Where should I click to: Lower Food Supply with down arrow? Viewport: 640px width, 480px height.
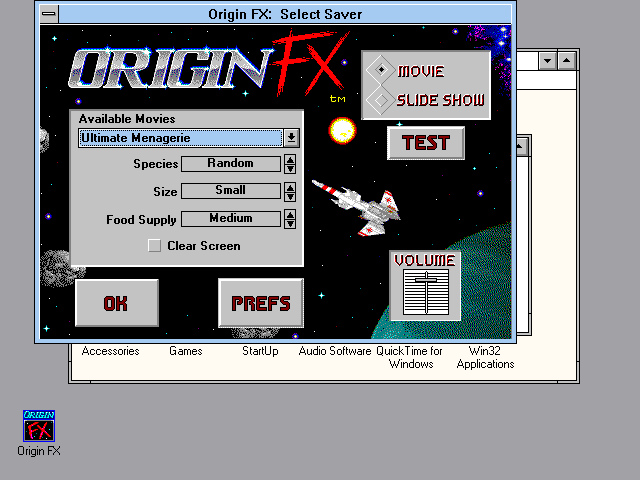pyautogui.click(x=290, y=224)
